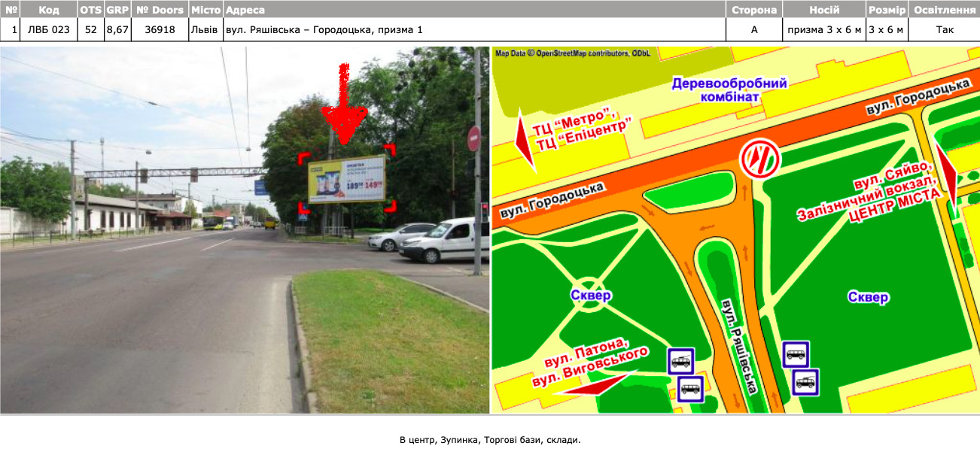Click the large red downward arrow on photo
Viewport: 980px width, 461px height.
point(343,104)
